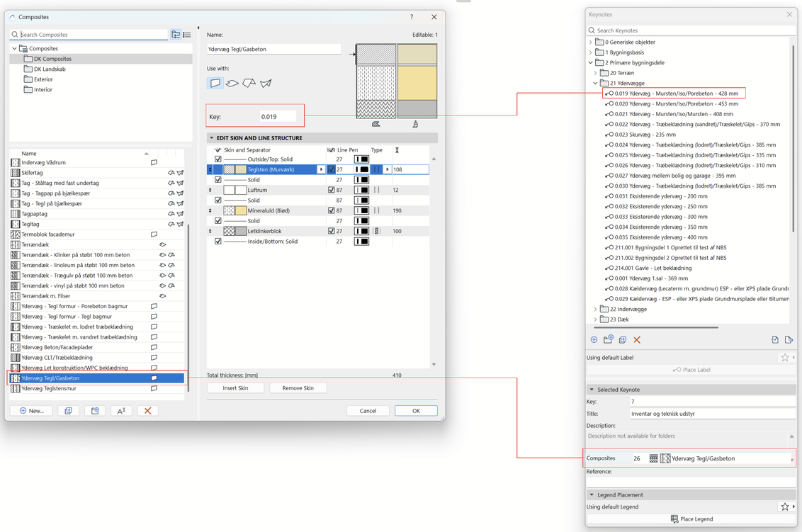This screenshot has width=802, height=532.
Task: Toggle Inside/Bottom: Solid separator checkbox
Action: tap(218, 242)
